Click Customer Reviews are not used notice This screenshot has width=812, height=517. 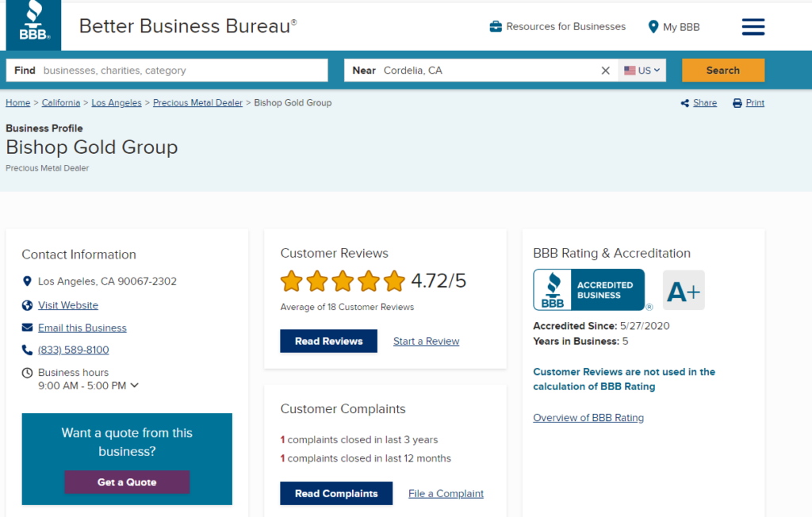pos(624,379)
